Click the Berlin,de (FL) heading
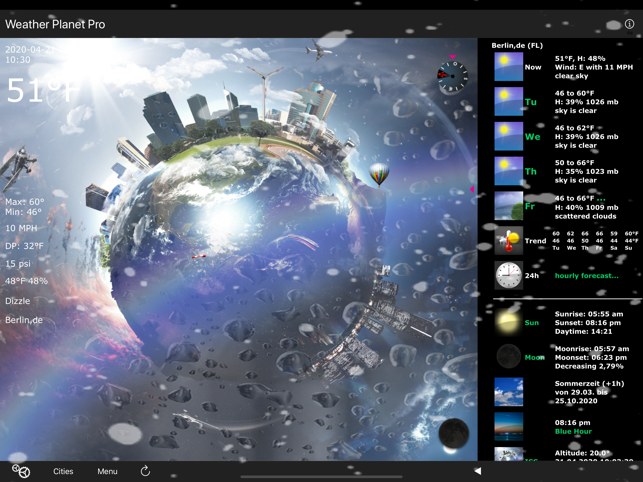This screenshot has width=643, height=482. click(517, 46)
